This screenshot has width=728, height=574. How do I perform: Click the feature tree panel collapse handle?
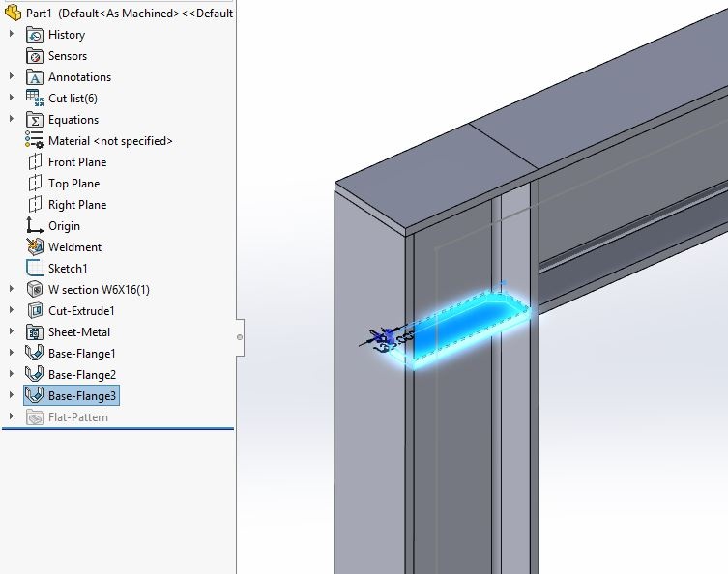pos(240,337)
